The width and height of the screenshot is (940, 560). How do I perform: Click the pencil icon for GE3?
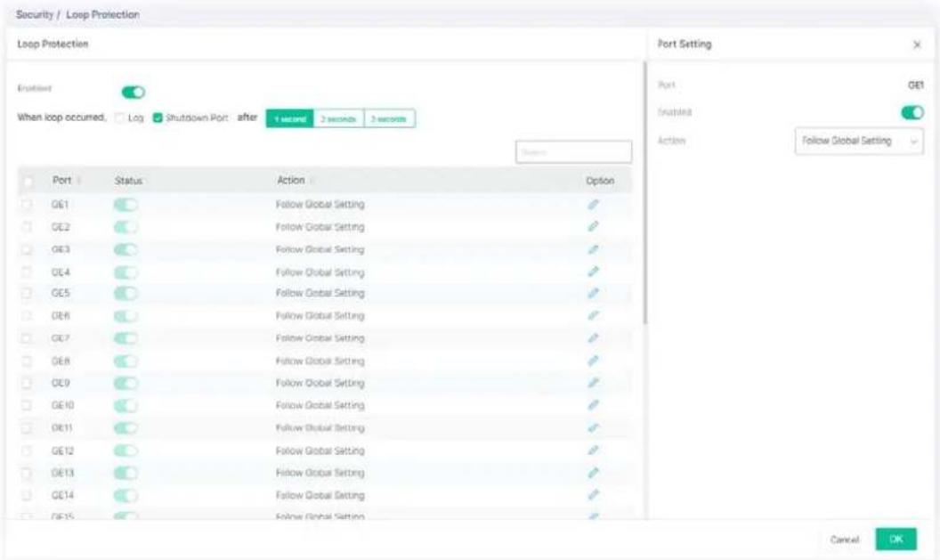pyautogui.click(x=593, y=249)
